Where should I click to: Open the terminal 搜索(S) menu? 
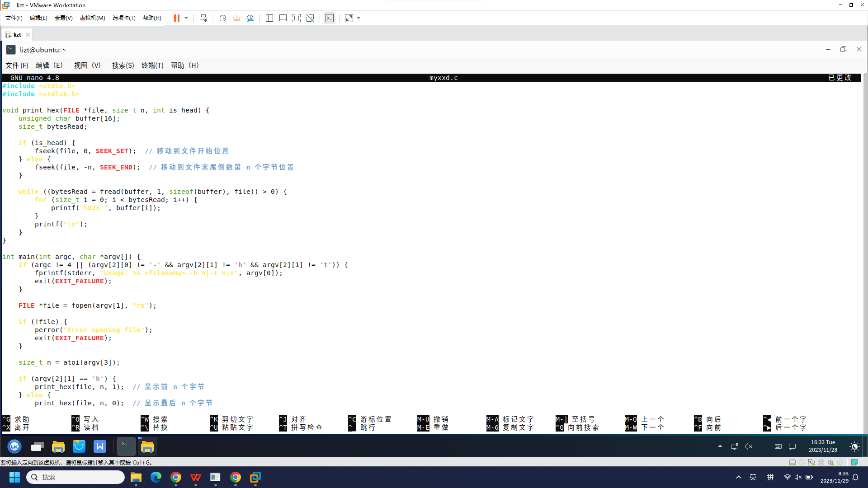[123, 66]
